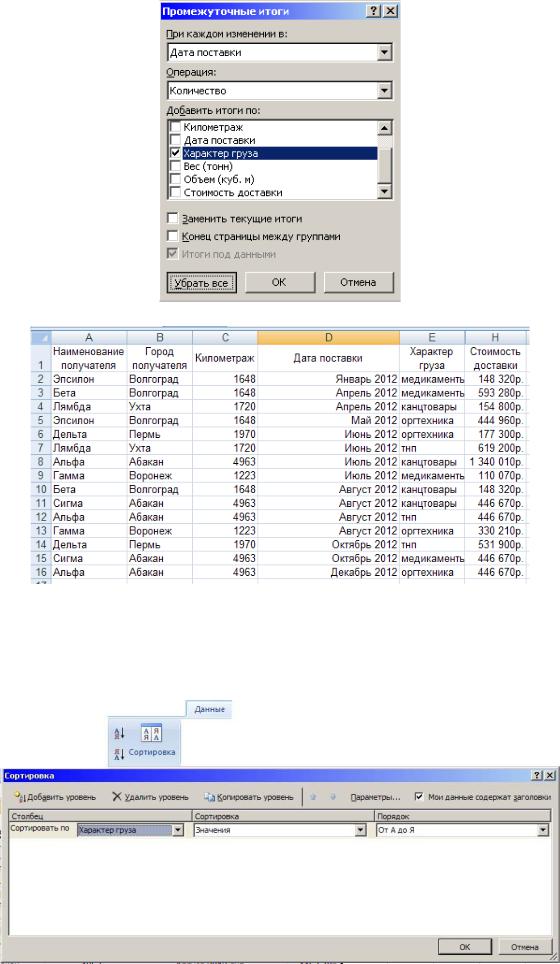560x964 pixels.
Task: Toggle Дата поставки checkbox in totals list
Action: pos(176,140)
